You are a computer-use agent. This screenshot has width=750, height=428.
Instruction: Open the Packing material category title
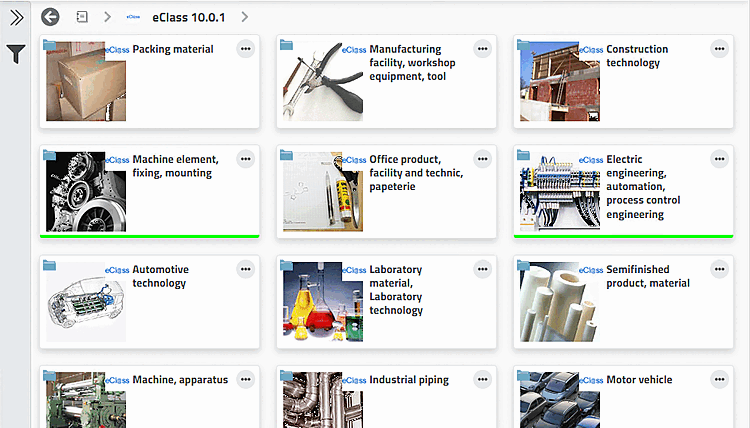(x=173, y=49)
